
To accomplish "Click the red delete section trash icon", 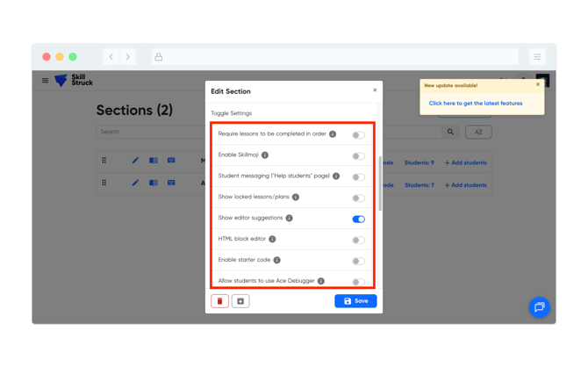I will click(x=219, y=301).
